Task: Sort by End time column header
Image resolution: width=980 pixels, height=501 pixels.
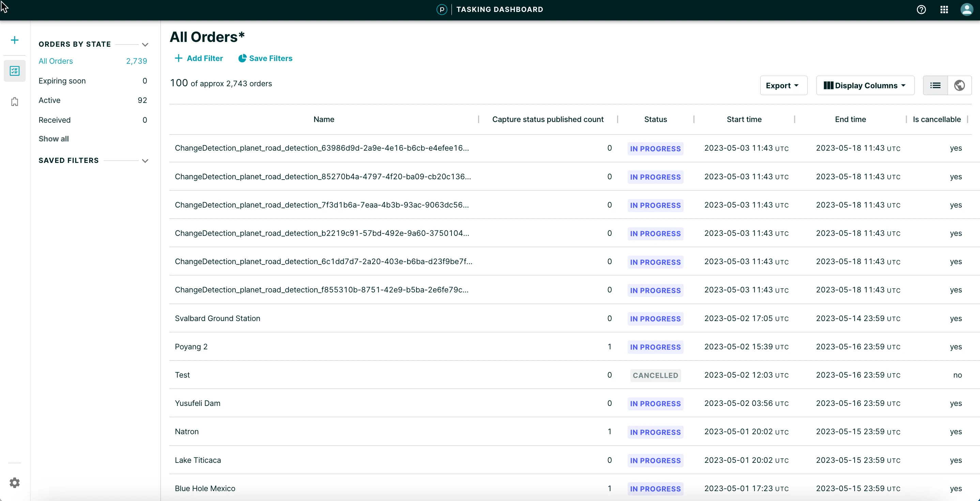Action: tap(850, 119)
